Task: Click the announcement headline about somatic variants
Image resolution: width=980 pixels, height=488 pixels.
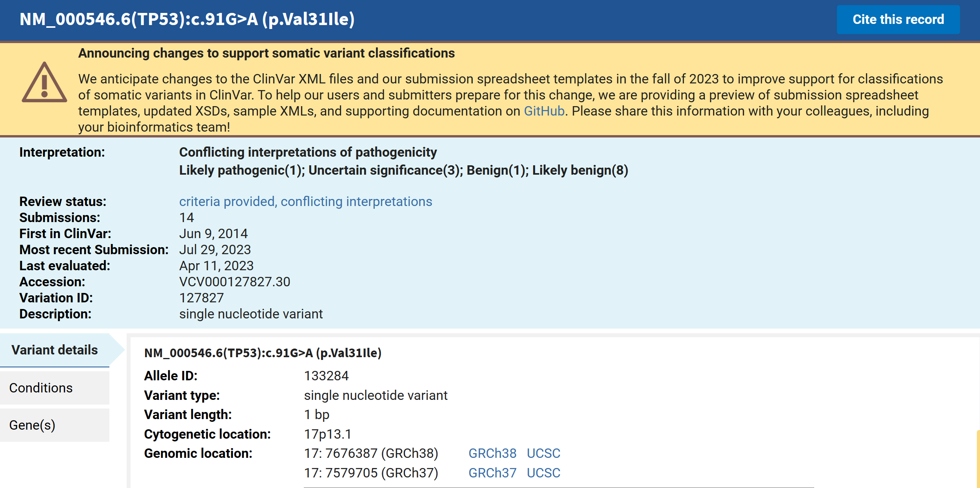Action: pyautogui.click(x=266, y=53)
